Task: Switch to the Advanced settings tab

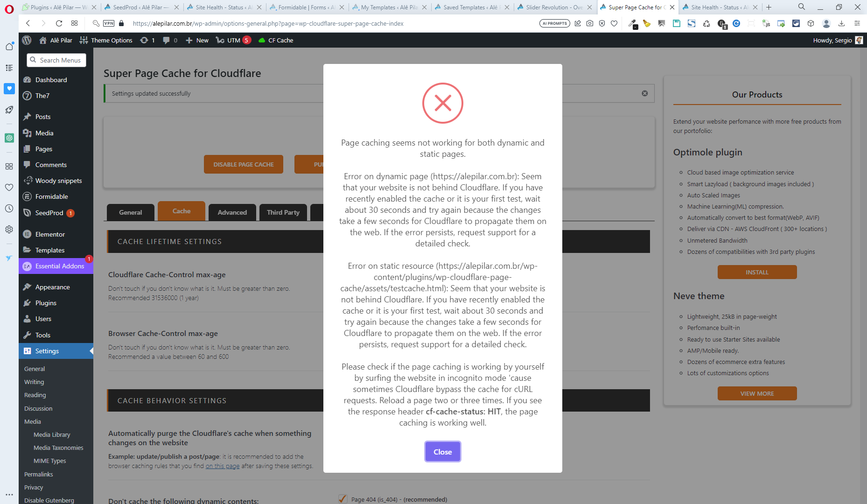Action: (x=232, y=212)
